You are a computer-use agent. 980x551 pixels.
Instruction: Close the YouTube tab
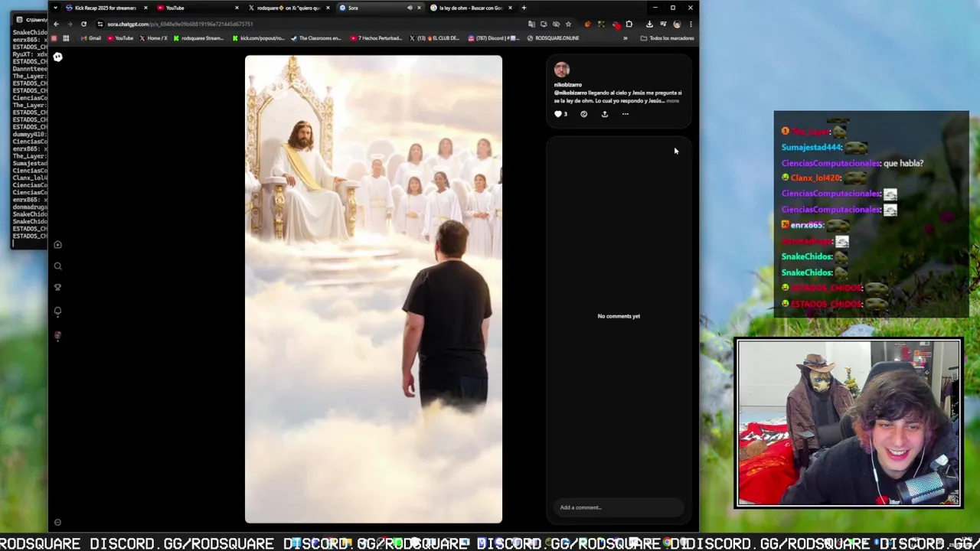237,8
